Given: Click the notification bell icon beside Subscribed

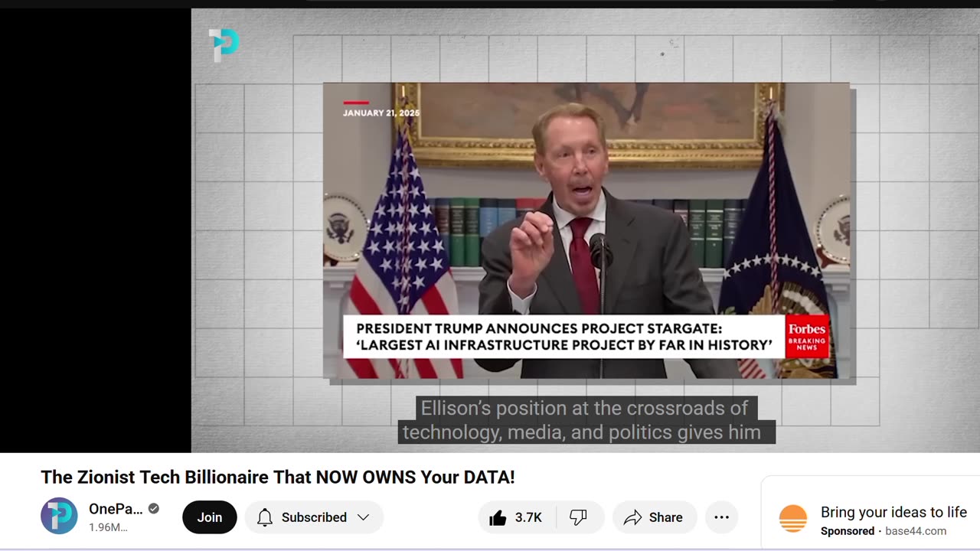Looking at the screenshot, I should 265,517.
